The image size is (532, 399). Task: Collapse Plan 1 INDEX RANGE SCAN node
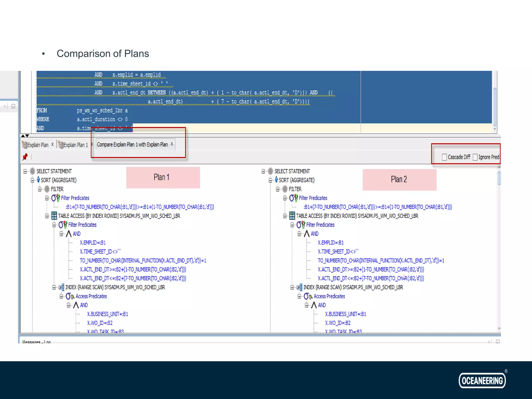tap(54, 287)
